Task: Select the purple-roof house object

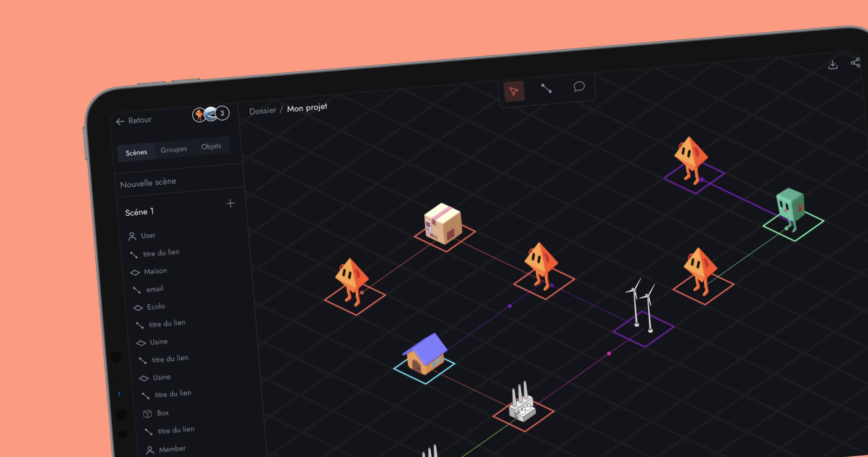Action: point(425,354)
